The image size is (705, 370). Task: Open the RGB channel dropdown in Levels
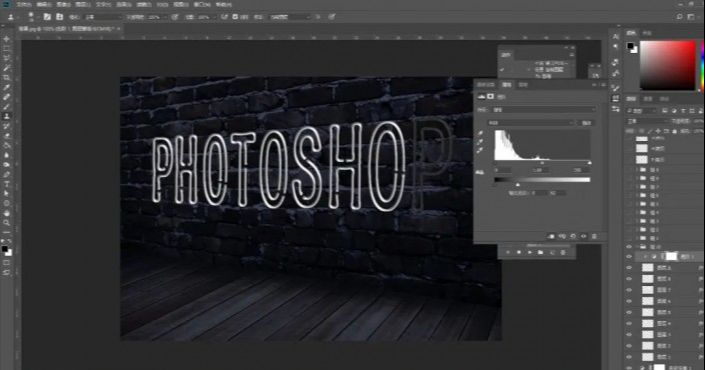(531, 123)
